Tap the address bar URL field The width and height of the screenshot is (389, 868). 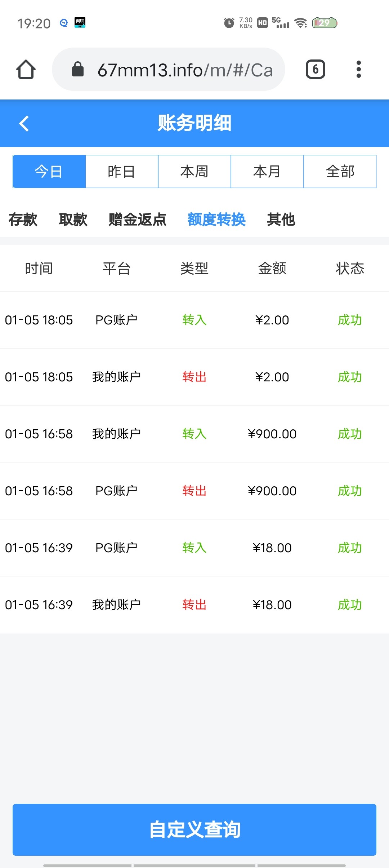coord(185,70)
